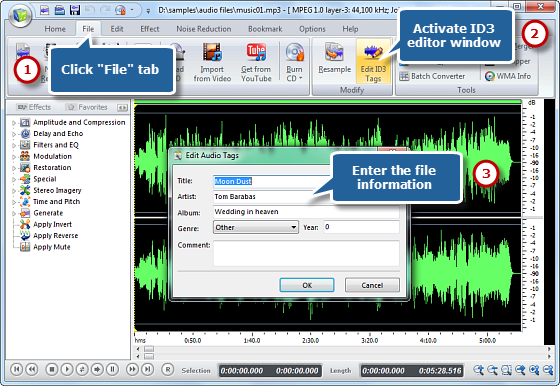Click the Comment text area
The width and height of the screenshot is (560, 386).
(306, 253)
